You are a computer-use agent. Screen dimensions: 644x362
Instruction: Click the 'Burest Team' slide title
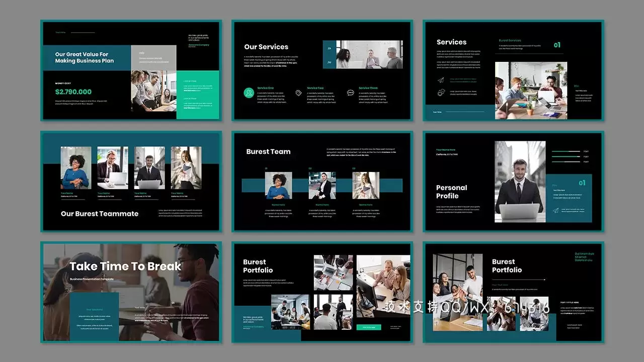[268, 151]
